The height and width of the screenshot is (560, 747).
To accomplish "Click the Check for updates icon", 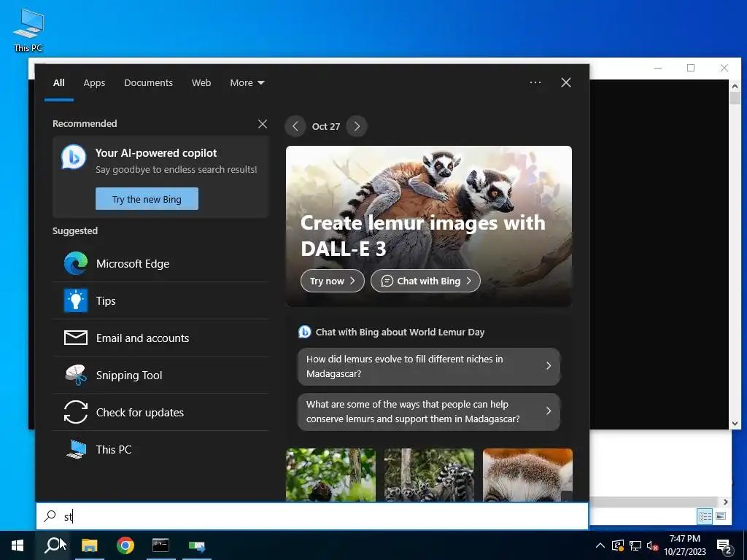I will pyautogui.click(x=76, y=412).
